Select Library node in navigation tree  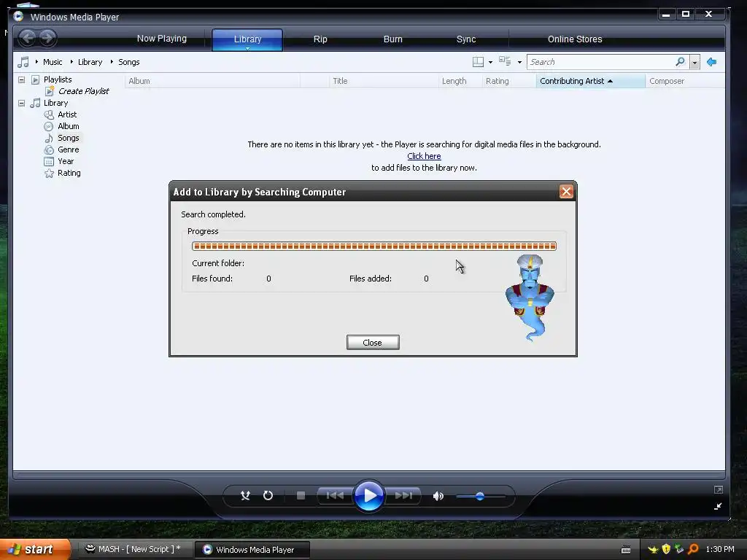click(x=55, y=103)
